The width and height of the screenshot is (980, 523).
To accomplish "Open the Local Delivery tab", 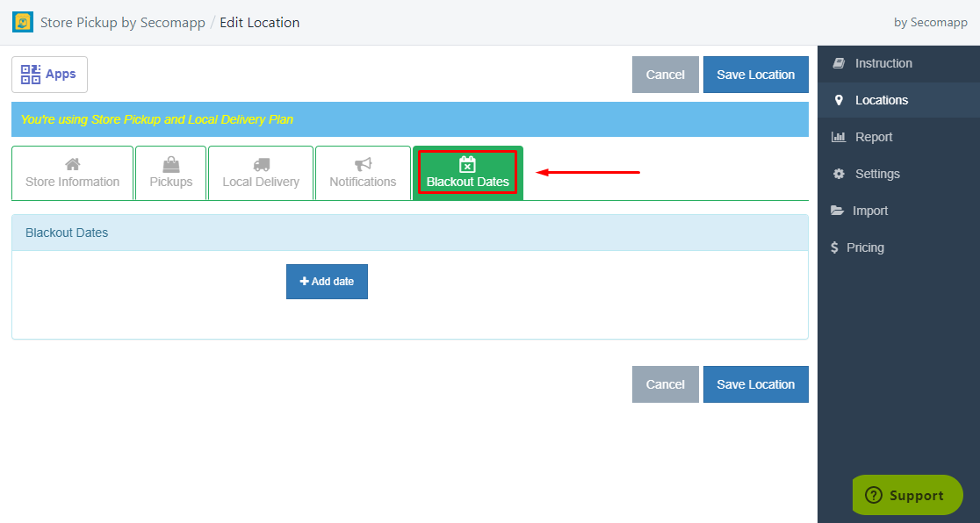I will click(261, 173).
